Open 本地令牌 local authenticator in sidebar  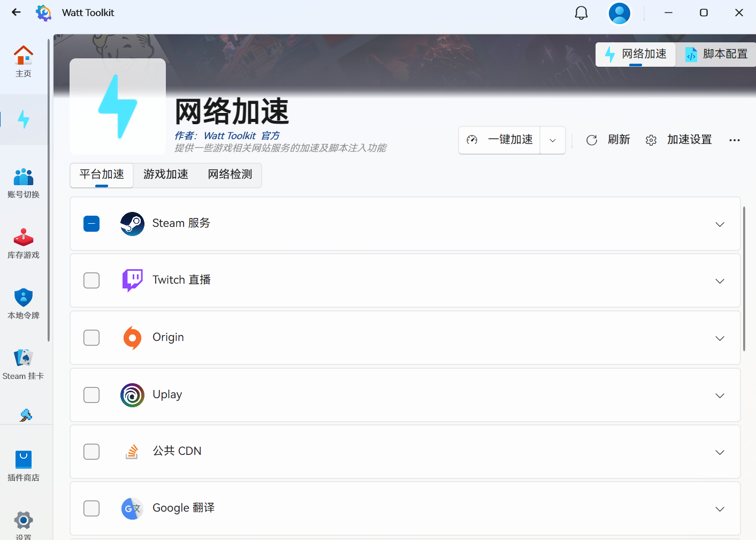[x=24, y=304]
